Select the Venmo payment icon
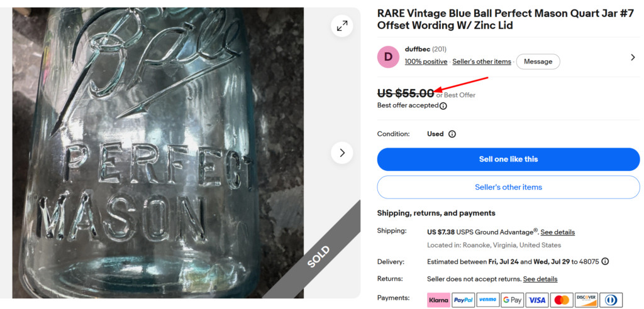 [x=487, y=300]
